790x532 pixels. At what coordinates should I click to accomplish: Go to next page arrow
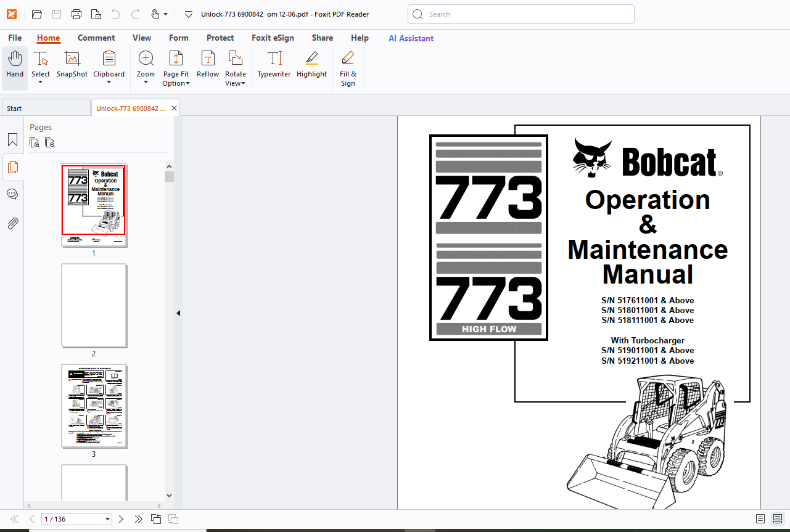pyautogui.click(x=121, y=519)
